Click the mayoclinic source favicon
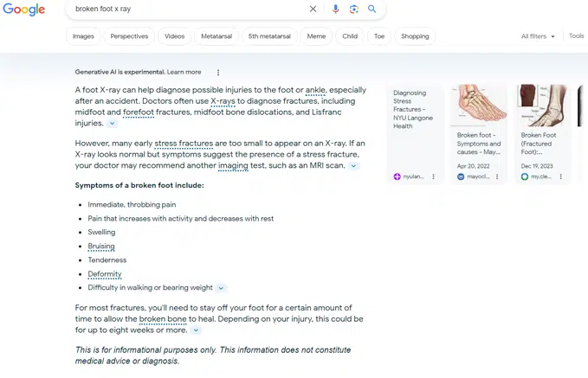 461,176
